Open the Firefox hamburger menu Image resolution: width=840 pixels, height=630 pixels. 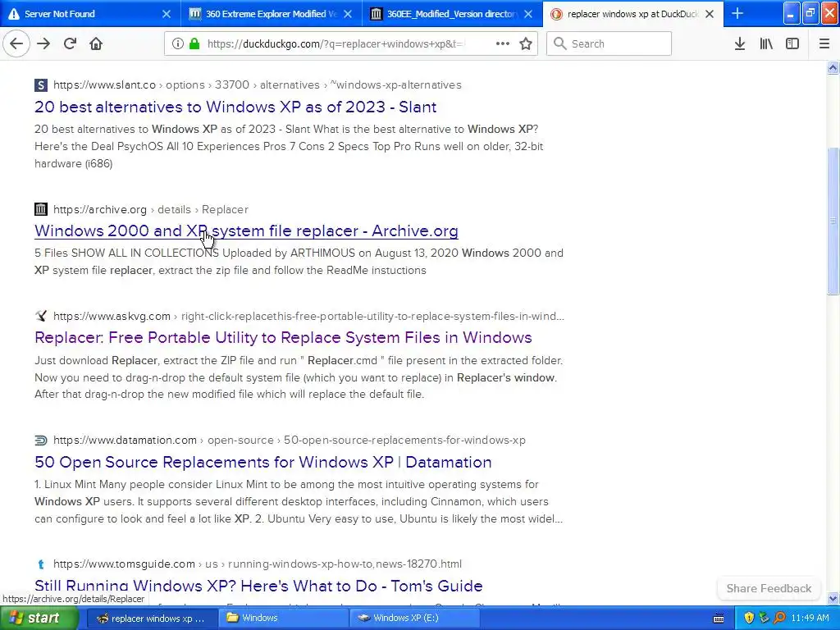[x=824, y=43]
